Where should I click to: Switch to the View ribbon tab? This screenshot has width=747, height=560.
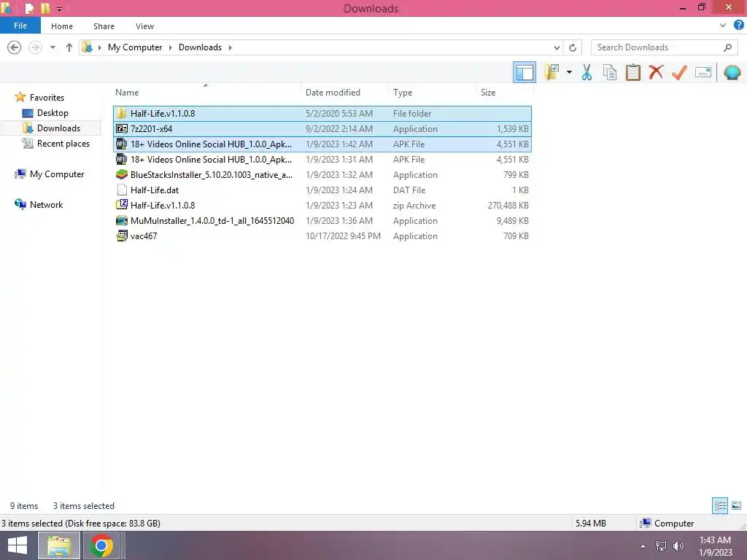tap(144, 26)
